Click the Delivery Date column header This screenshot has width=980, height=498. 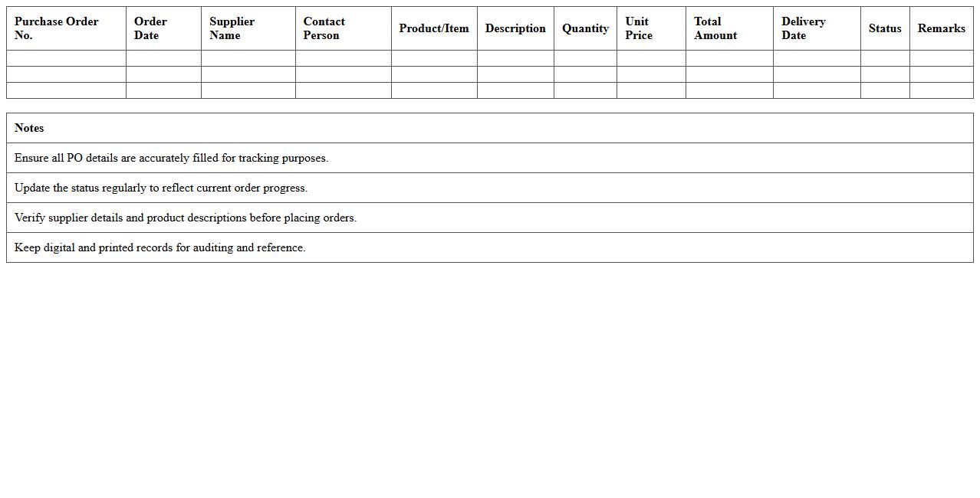pyautogui.click(x=803, y=28)
